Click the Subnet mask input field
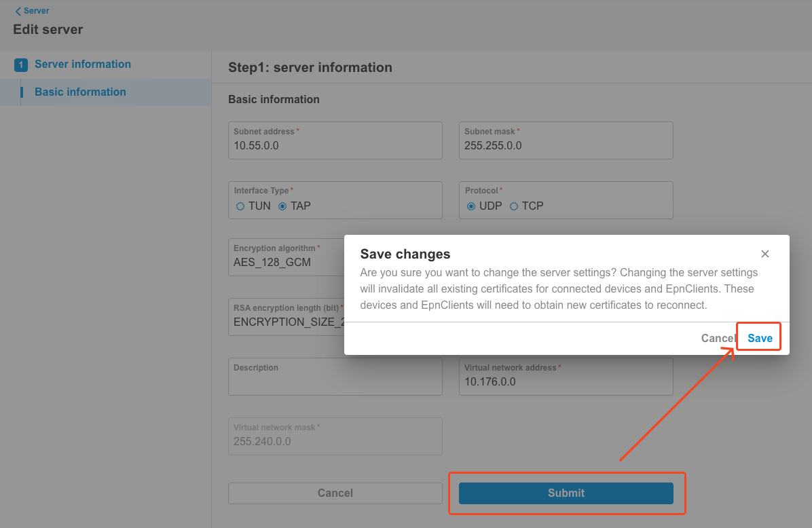This screenshot has height=528, width=812. click(x=566, y=145)
